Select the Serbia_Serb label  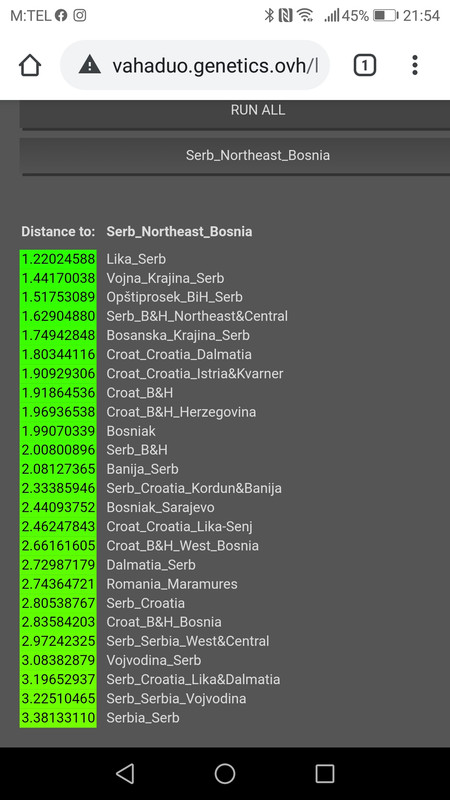[x=143, y=718]
